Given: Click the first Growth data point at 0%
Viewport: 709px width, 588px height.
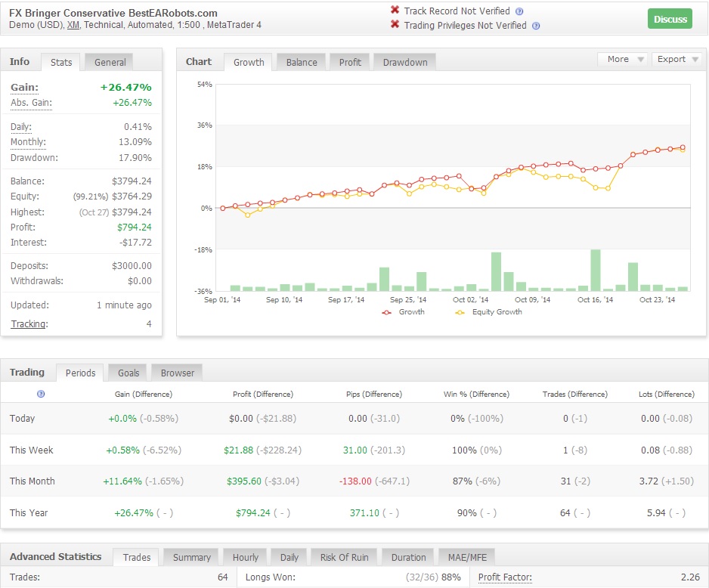Looking at the screenshot, I should pyautogui.click(x=222, y=209).
